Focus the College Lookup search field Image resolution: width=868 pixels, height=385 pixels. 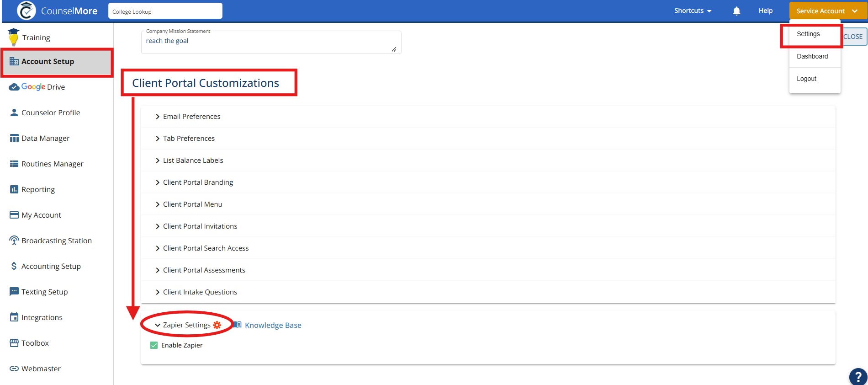(x=165, y=11)
